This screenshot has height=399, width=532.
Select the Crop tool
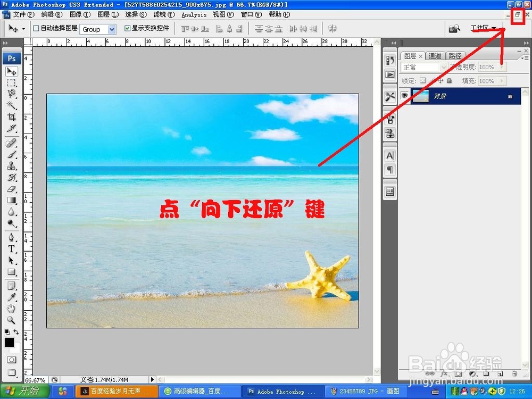[12, 117]
